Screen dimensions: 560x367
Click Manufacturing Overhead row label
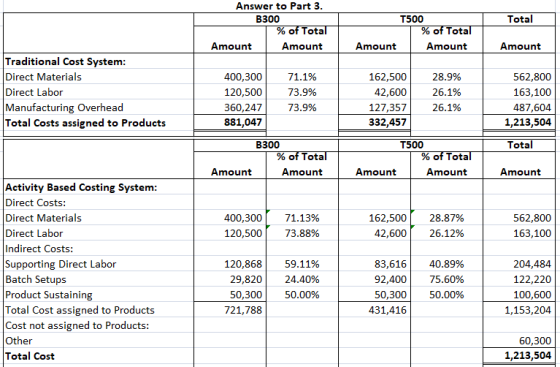point(64,107)
